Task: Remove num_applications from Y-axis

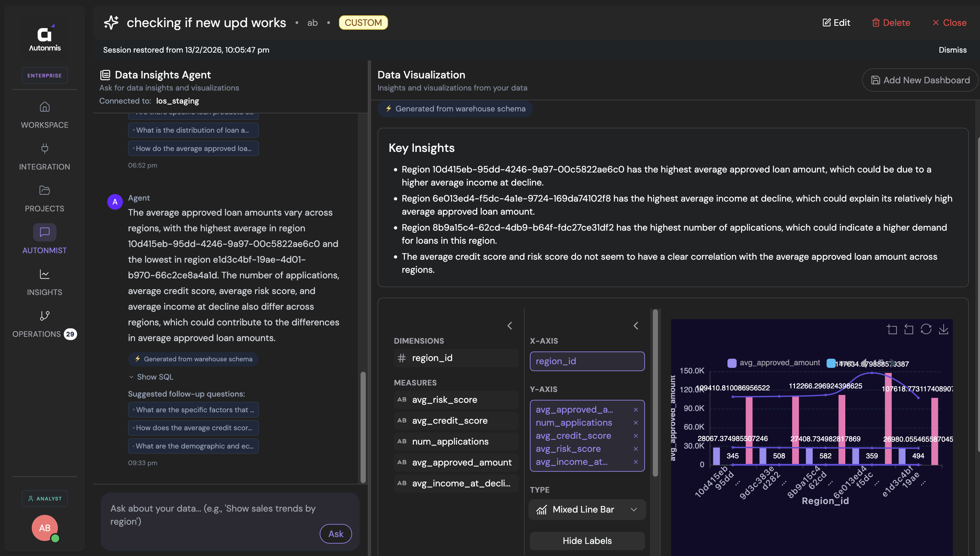Action: click(635, 423)
